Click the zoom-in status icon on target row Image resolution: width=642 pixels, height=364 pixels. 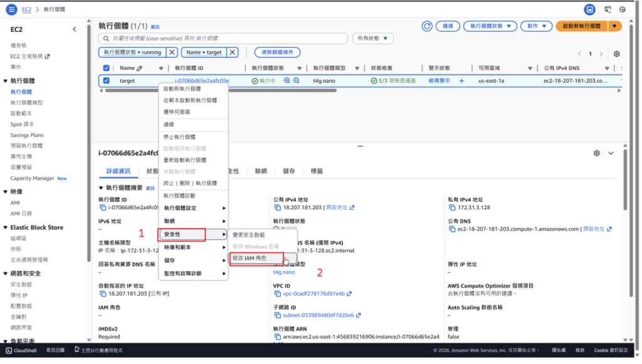tap(287, 81)
